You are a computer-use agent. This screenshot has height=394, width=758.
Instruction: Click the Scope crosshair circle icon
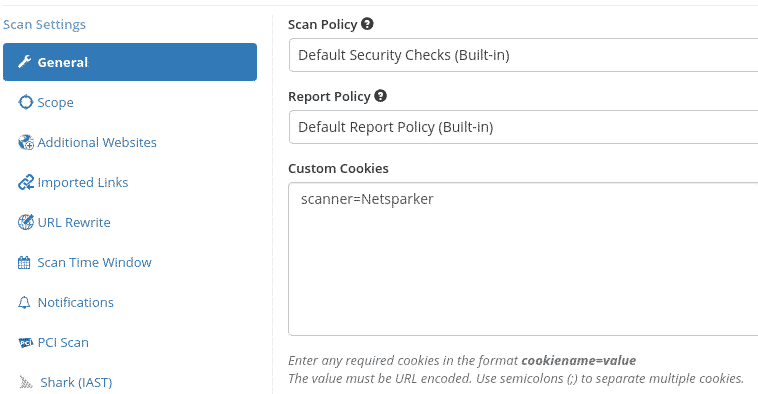[25, 102]
